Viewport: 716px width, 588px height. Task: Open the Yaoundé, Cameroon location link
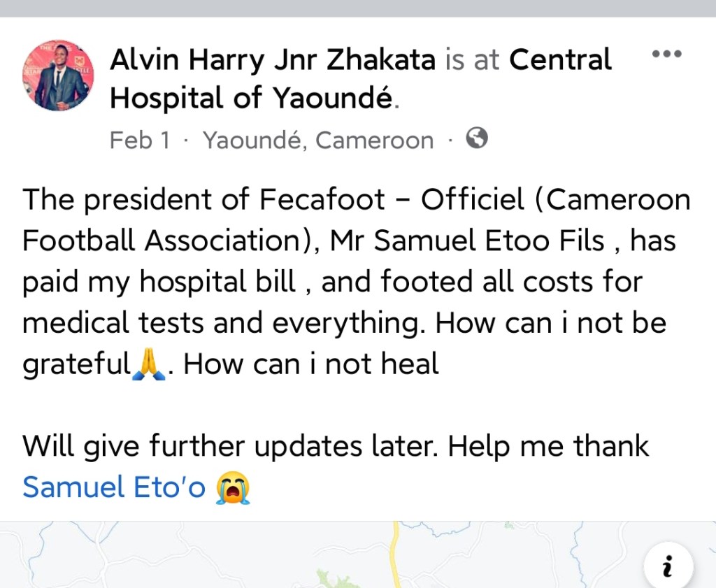pos(318,140)
